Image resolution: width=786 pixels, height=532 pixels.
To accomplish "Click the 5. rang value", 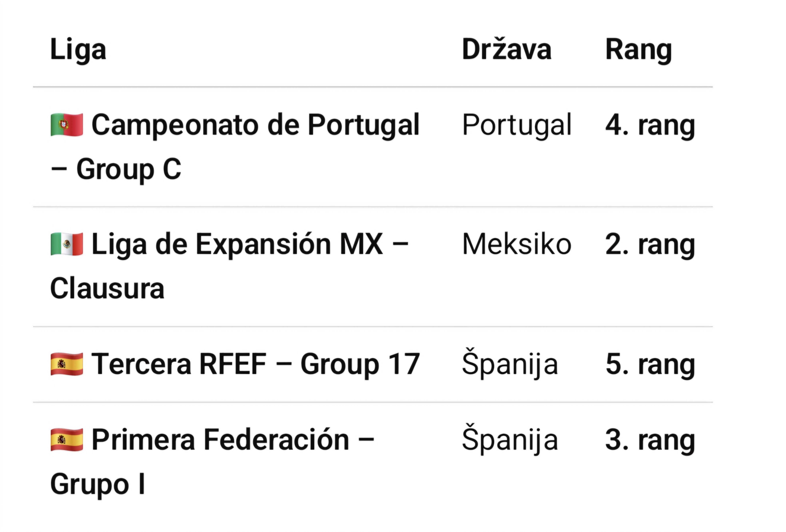I will click(x=650, y=365).
